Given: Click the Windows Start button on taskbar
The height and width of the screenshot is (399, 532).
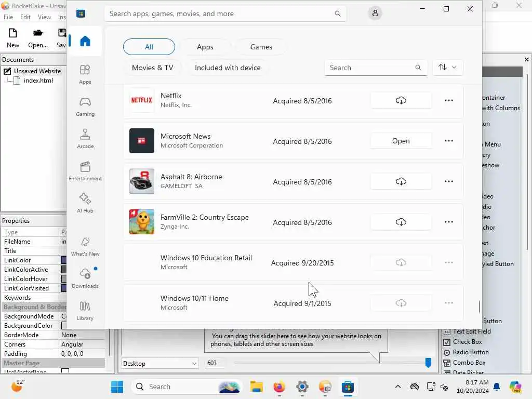Looking at the screenshot, I should pos(117,387).
